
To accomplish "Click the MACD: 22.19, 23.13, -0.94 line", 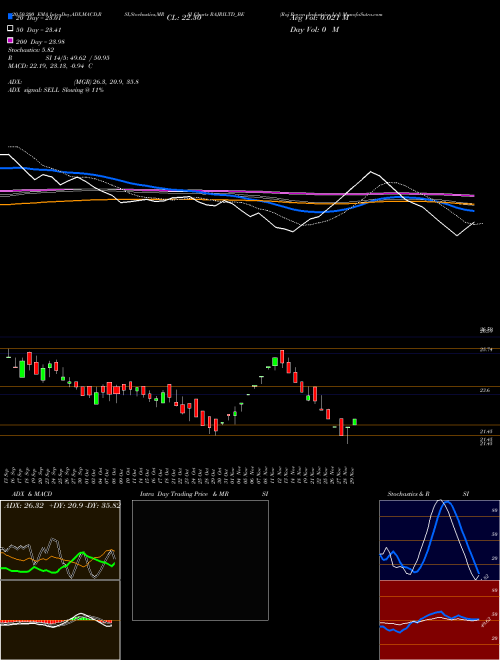I will coord(51,66).
